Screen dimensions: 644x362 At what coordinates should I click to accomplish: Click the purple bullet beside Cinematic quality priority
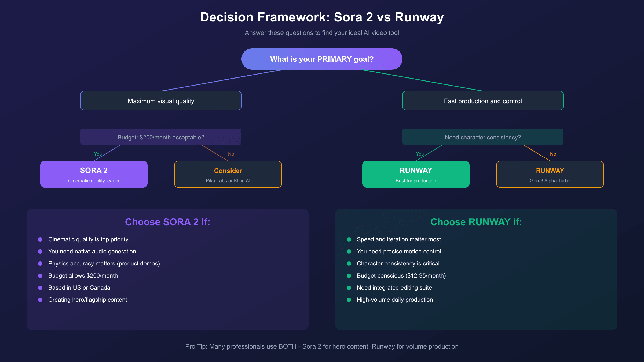pos(41,240)
